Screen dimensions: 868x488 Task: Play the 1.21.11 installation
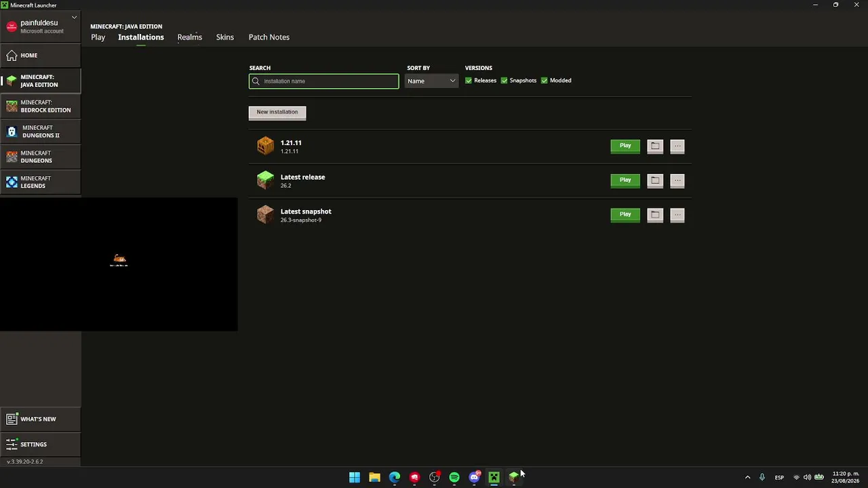pos(625,146)
